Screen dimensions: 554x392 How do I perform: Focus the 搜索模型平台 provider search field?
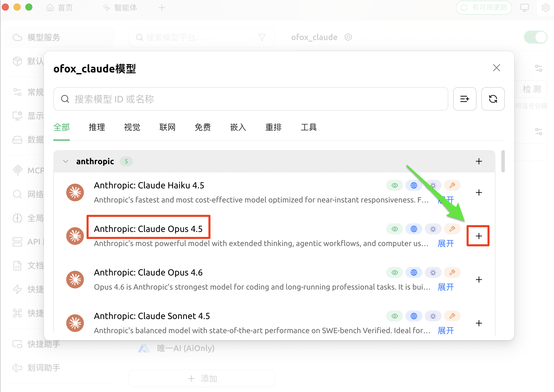coord(202,37)
